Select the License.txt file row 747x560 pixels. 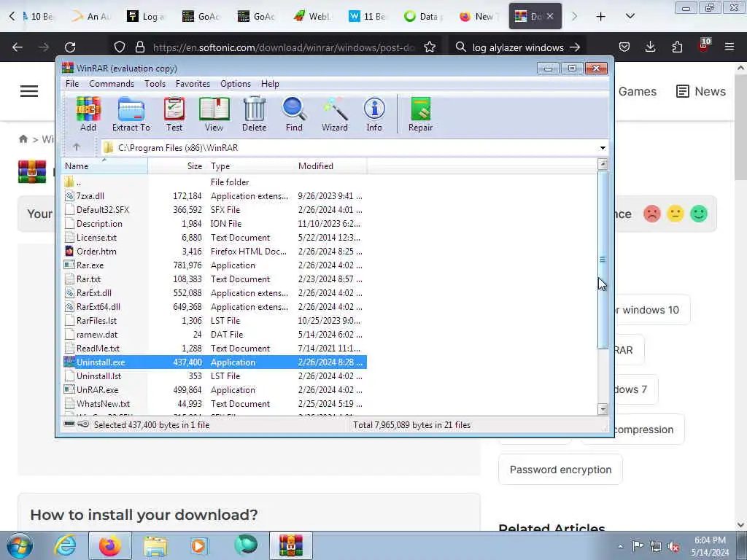tap(214, 237)
